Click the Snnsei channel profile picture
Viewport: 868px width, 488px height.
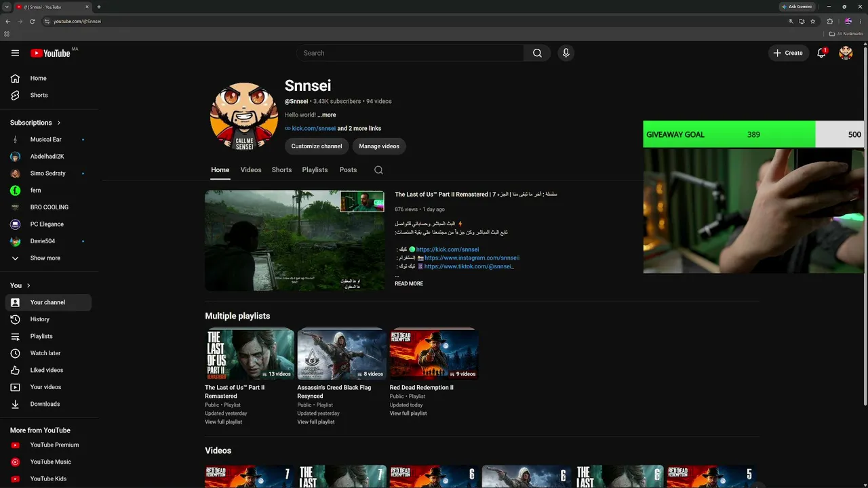click(x=244, y=116)
